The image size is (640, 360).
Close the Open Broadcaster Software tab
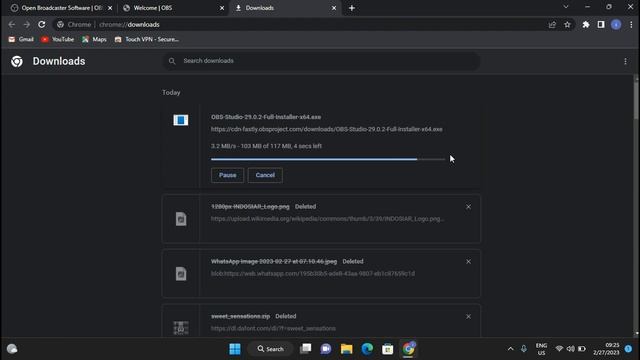[110, 8]
